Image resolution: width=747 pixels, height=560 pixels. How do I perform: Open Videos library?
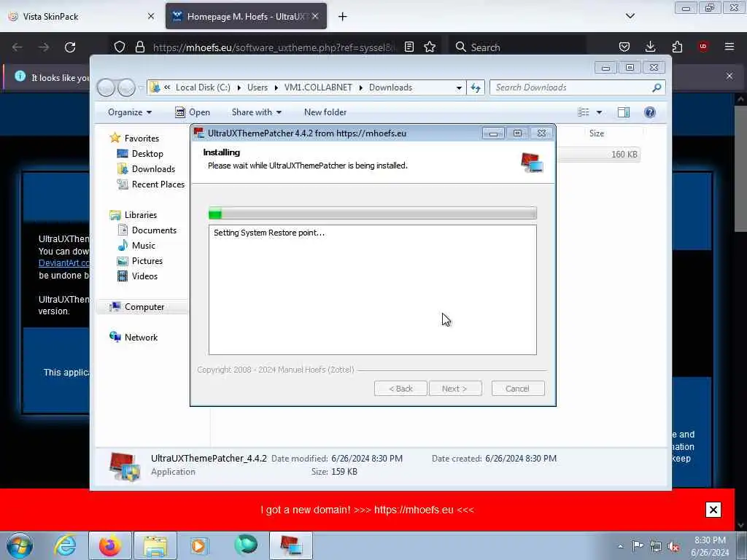coord(138,276)
